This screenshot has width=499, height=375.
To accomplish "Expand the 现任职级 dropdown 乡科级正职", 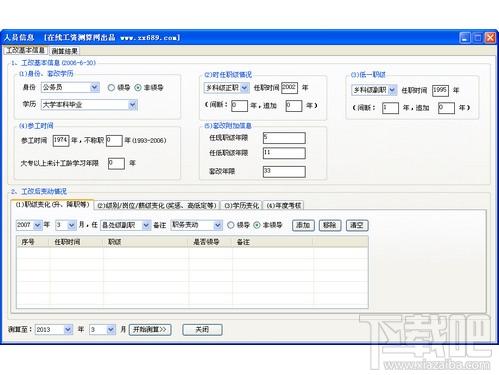I will tap(226, 88).
